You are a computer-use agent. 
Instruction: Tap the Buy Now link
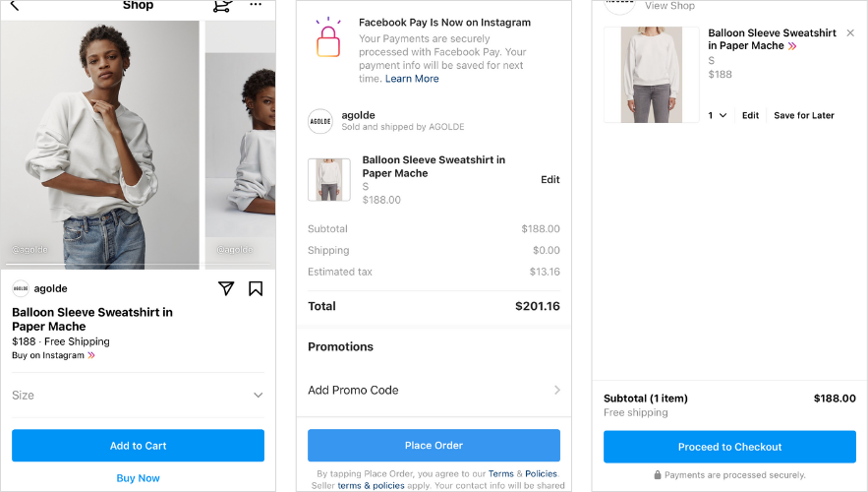coord(138,478)
